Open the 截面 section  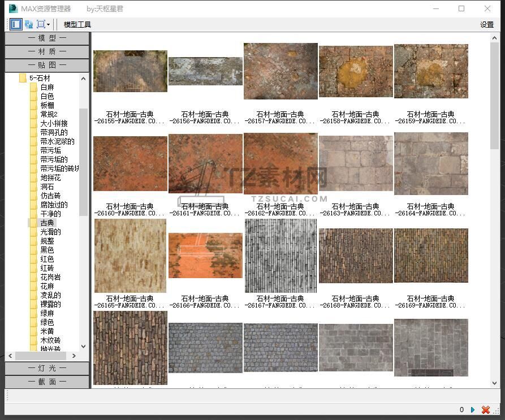[x=47, y=382]
